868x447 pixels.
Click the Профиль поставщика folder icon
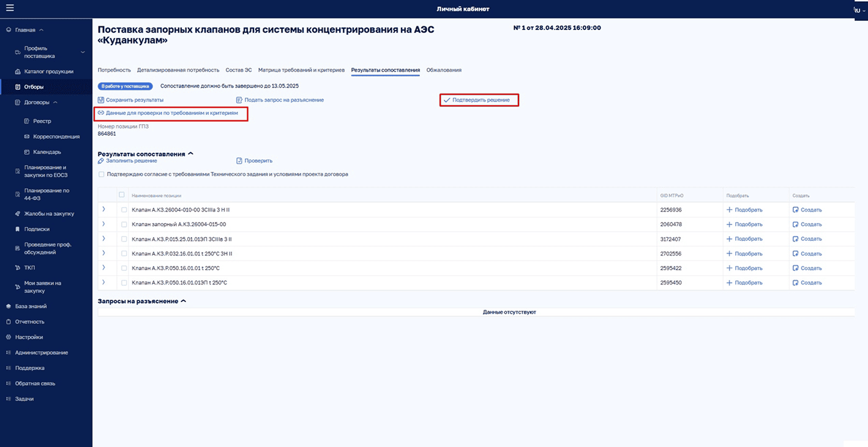click(x=18, y=52)
